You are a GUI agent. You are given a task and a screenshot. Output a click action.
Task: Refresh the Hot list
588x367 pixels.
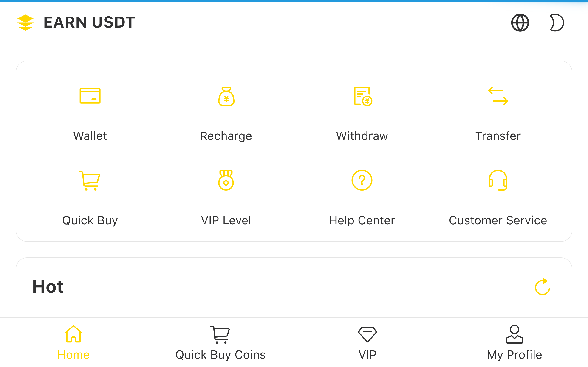point(542,287)
